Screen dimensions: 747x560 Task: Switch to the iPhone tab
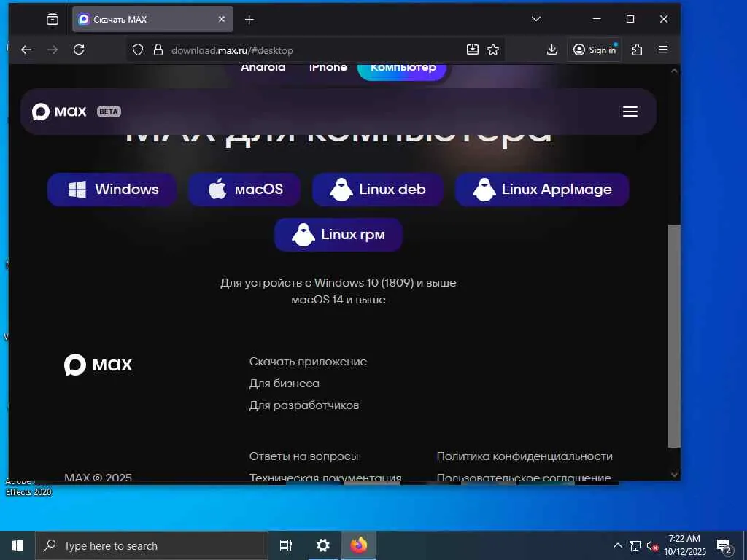pos(328,68)
